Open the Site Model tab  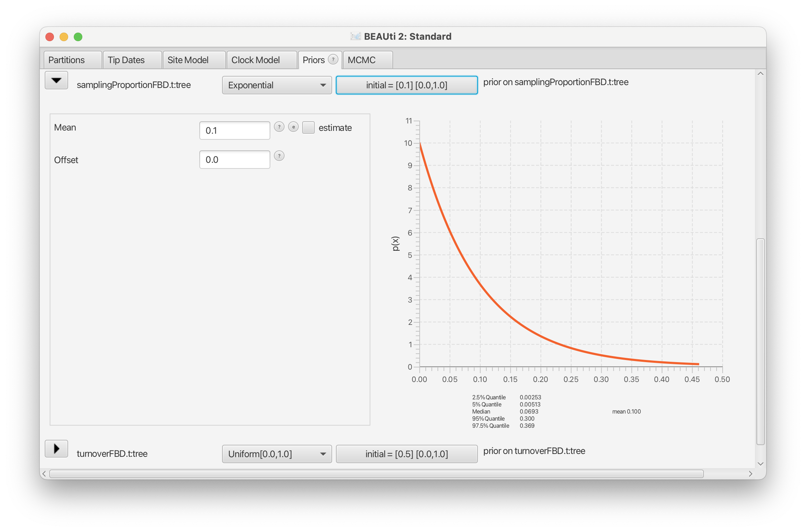[x=194, y=60]
